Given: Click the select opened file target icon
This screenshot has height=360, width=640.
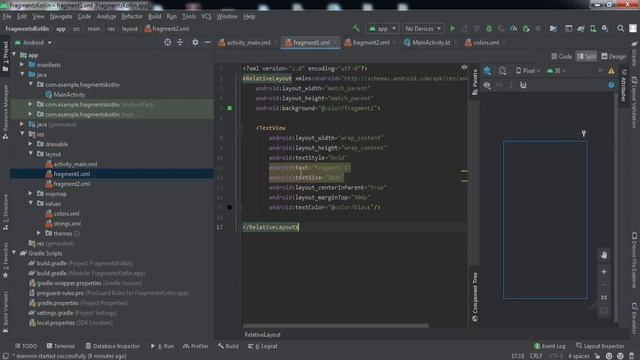Looking at the screenshot, I should pyautogui.click(x=167, y=42).
